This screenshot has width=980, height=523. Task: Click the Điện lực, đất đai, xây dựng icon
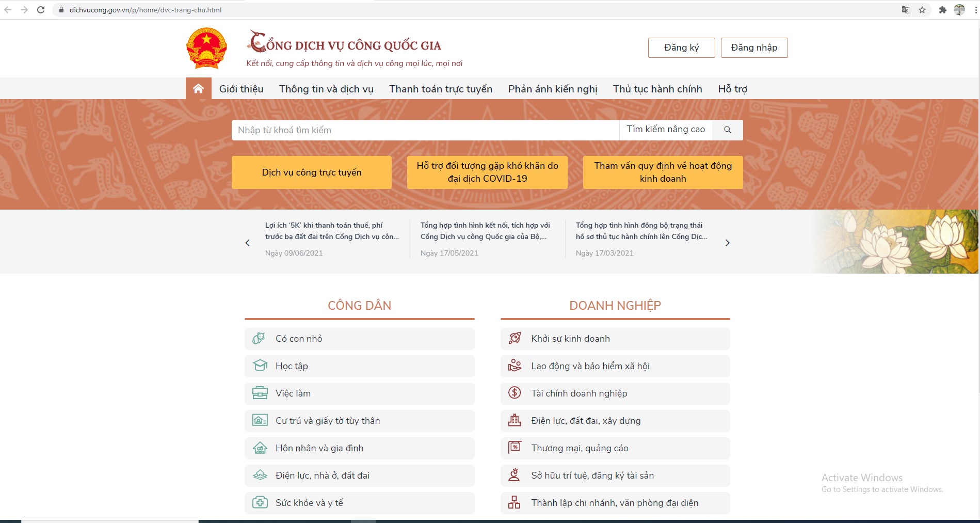[515, 420]
